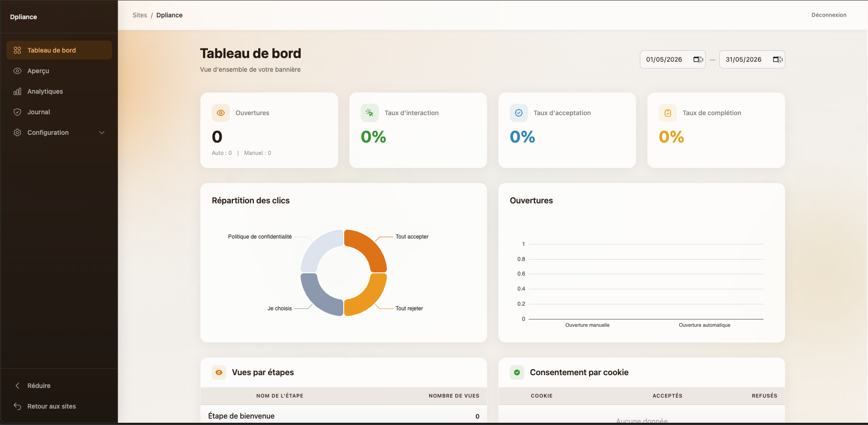Click Retour aux sites link
The width and height of the screenshot is (868, 425).
[x=59, y=406]
